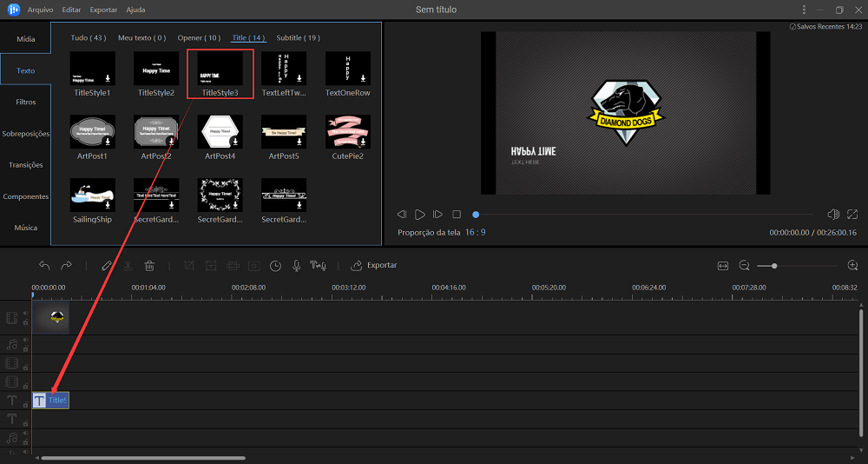Select the crop tool in timeline toolbar
This screenshot has height=464, width=868.
(x=188, y=266)
